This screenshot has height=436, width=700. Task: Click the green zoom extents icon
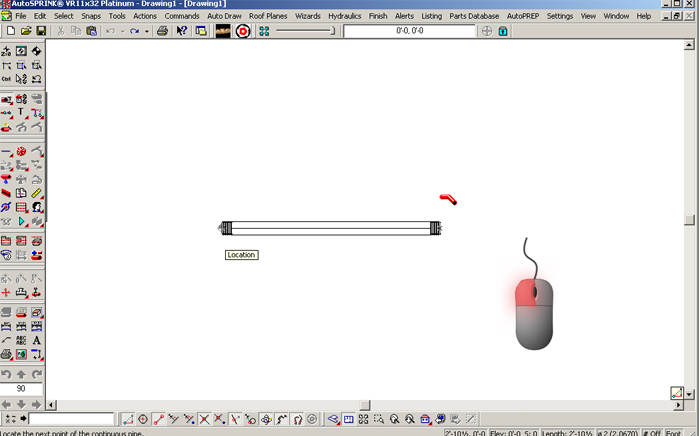coord(264,31)
